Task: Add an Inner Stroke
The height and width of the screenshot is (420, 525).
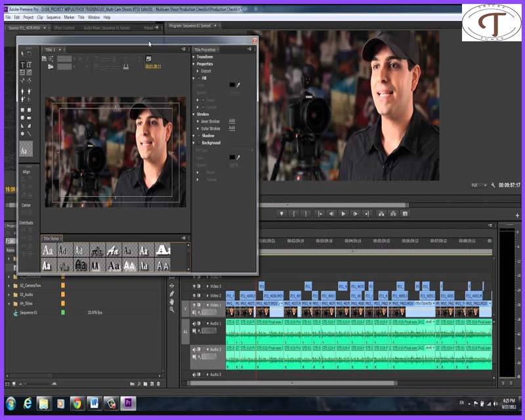Action: 232,121
